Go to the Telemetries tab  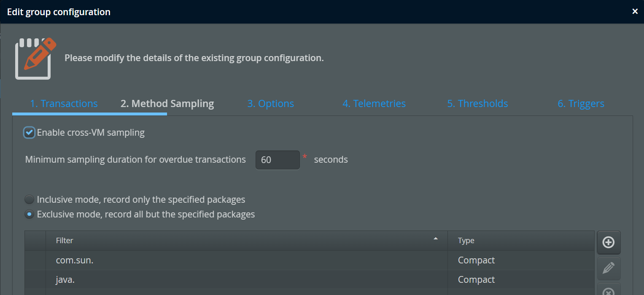click(374, 104)
